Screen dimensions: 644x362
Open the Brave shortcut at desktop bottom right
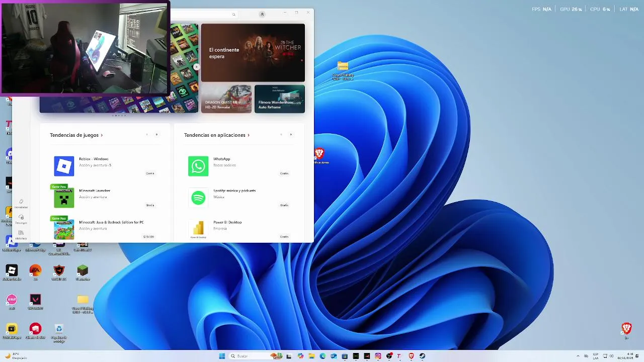point(626,331)
